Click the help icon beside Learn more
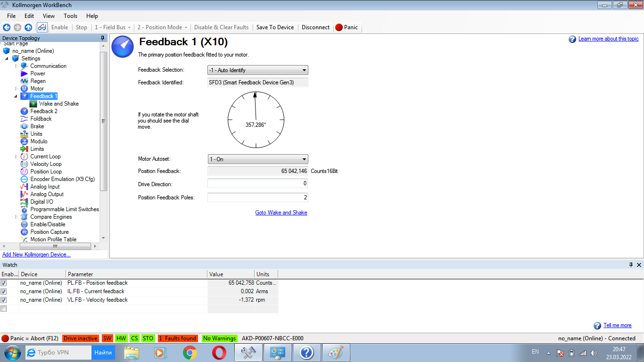Viewport: 644px width, 362px height. (x=572, y=39)
